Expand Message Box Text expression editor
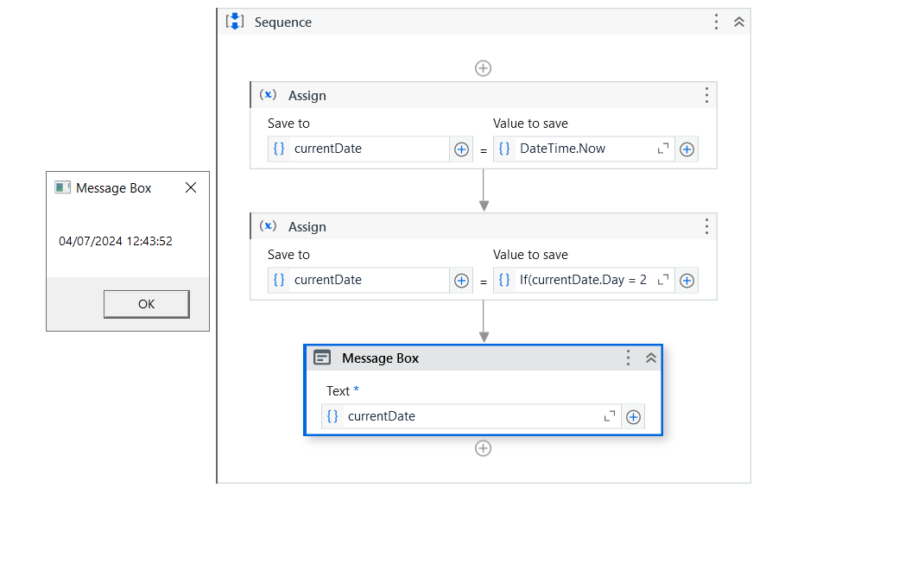The width and height of the screenshot is (924, 570). point(610,416)
